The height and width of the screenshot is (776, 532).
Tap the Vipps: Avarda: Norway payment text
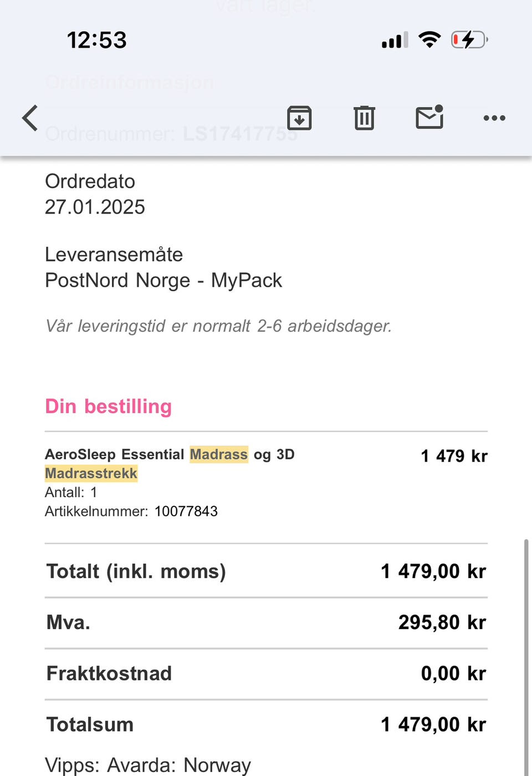148,765
